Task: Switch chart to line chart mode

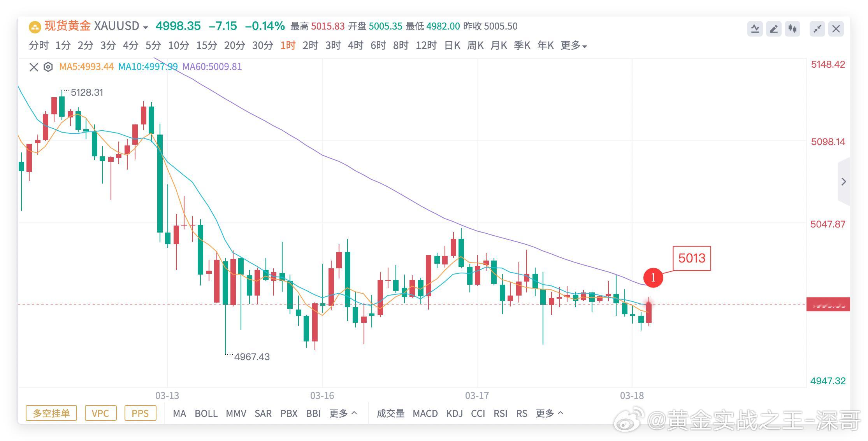Action: click(x=754, y=29)
